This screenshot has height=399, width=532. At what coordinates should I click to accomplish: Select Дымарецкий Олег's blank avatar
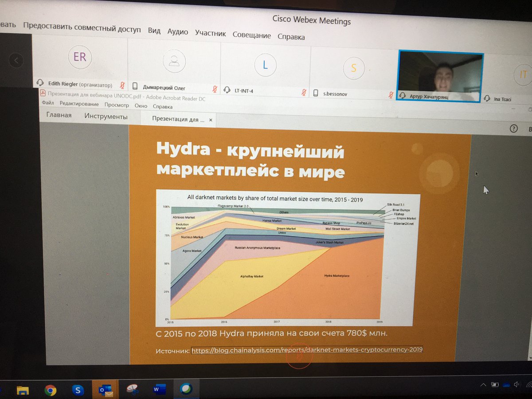pos(174,62)
